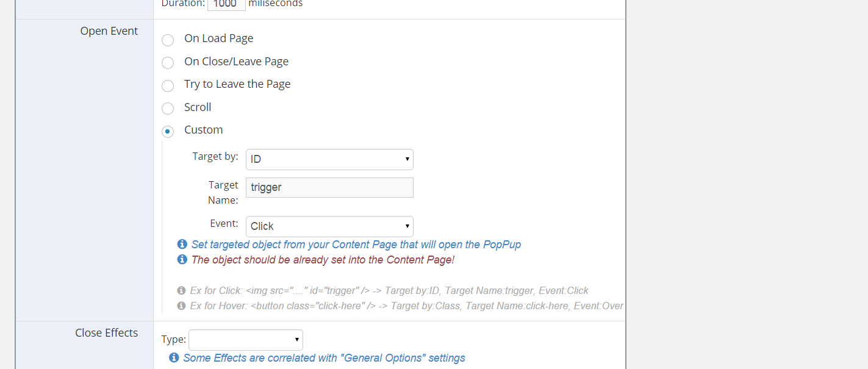The image size is (868, 369).
Task: Click the Target Name field containing trigger
Action: [329, 187]
